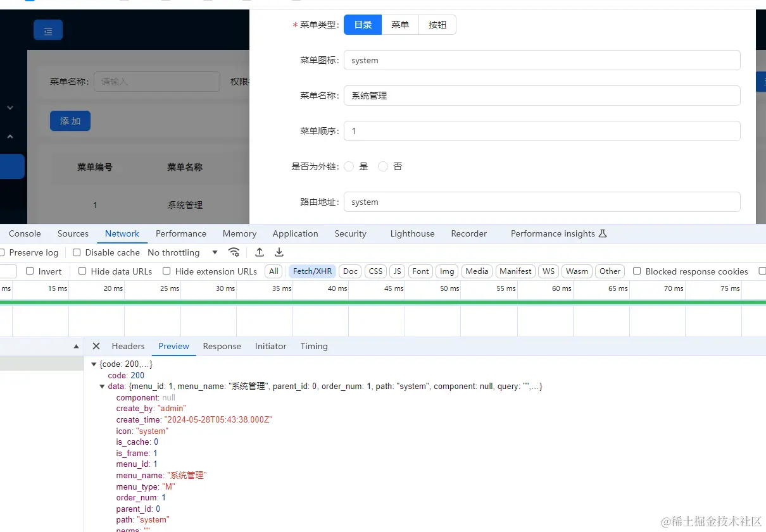Choose 按钮 menu type
This screenshot has height=532, width=766.
pos(437,25)
